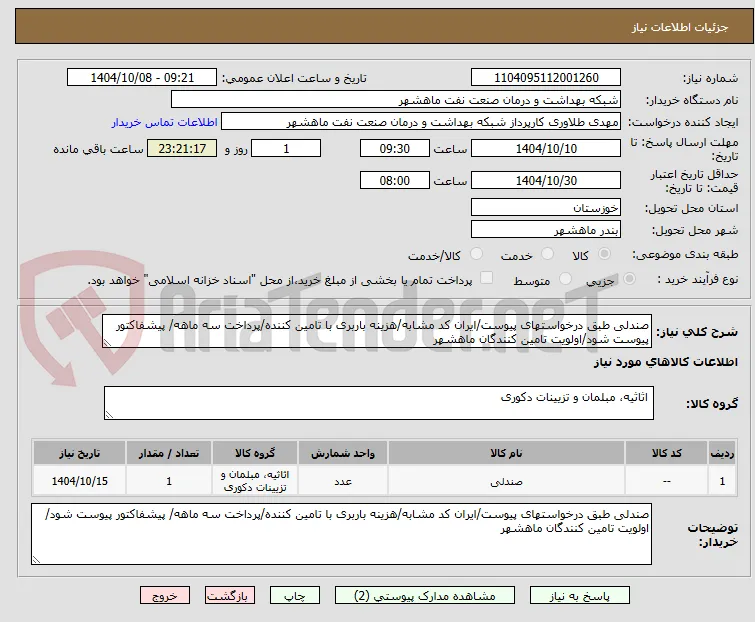Open اطلاعات تماس خریدار link
The height and width of the screenshot is (622, 755).
165,122
